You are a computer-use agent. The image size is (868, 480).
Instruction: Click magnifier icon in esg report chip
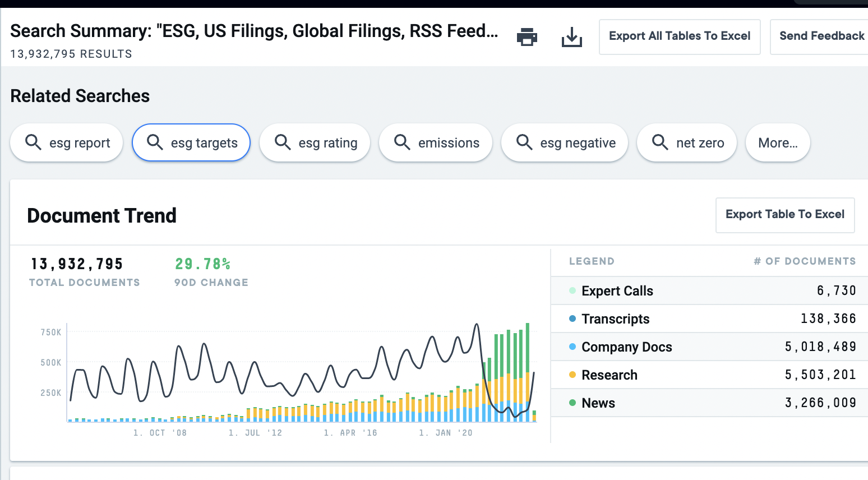pos(34,142)
